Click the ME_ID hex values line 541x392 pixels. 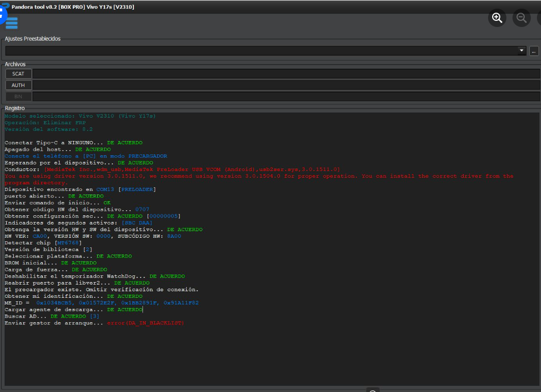click(102, 303)
